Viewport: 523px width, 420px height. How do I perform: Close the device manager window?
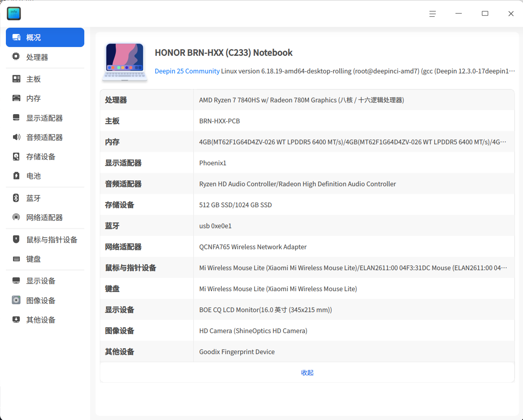(x=511, y=14)
